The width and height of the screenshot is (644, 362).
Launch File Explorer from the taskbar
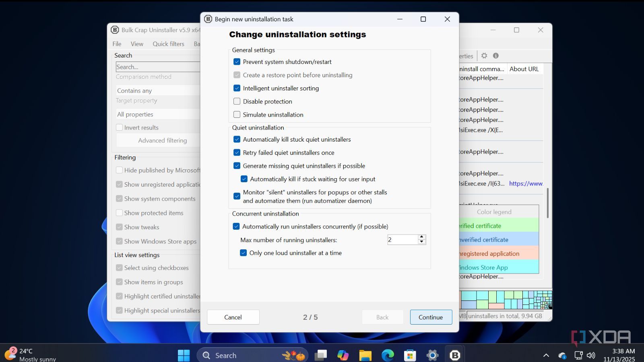pyautogui.click(x=365, y=355)
